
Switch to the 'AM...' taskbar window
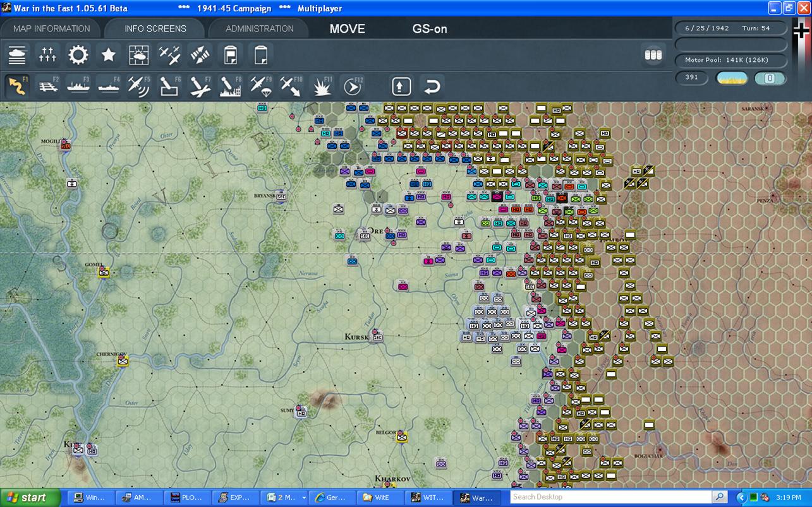click(139, 498)
